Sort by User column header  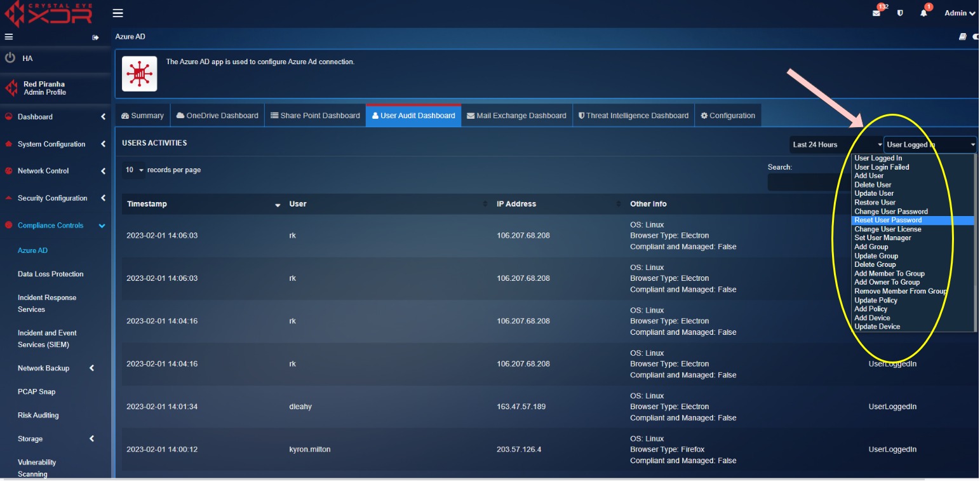pos(388,204)
